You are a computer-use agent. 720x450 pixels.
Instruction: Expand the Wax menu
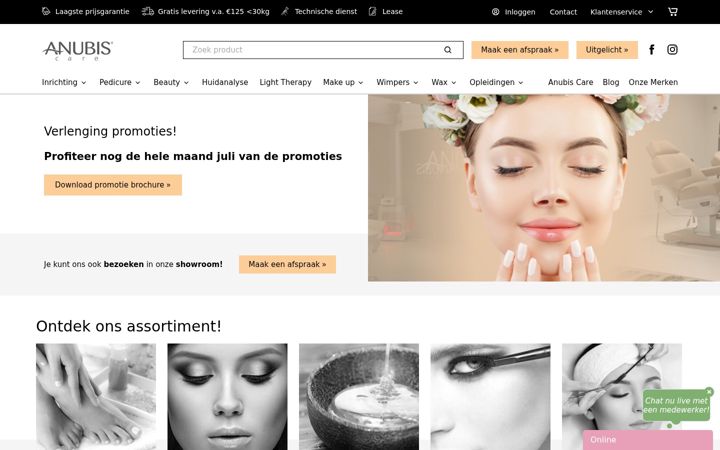(444, 82)
